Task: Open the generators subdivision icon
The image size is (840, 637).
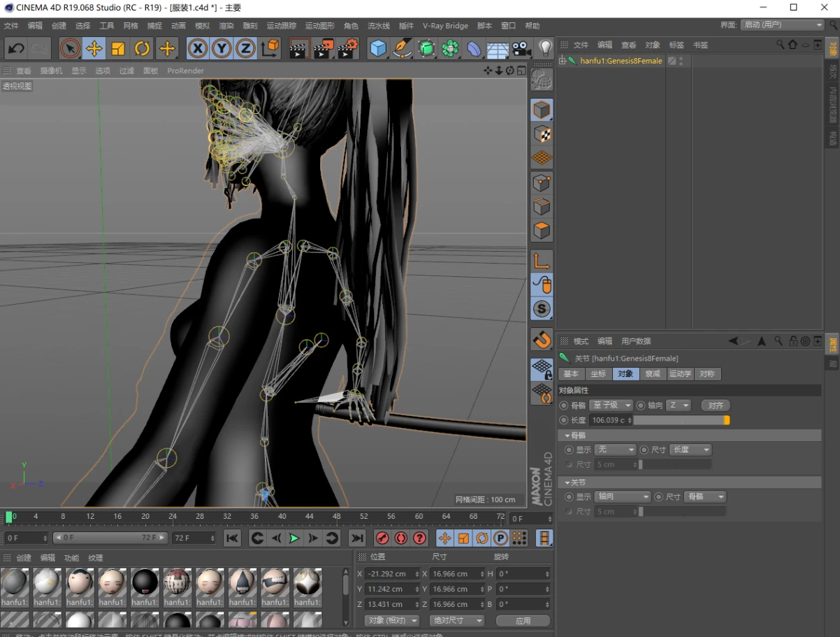Action: tap(426, 48)
